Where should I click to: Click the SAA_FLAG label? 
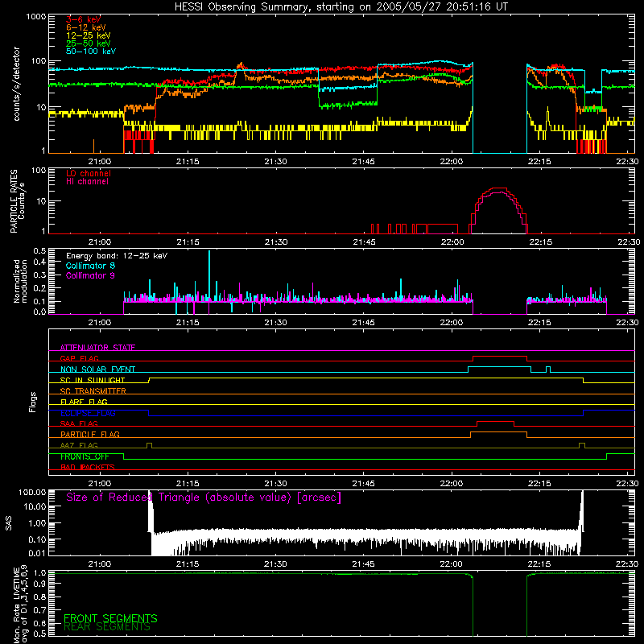(79, 423)
